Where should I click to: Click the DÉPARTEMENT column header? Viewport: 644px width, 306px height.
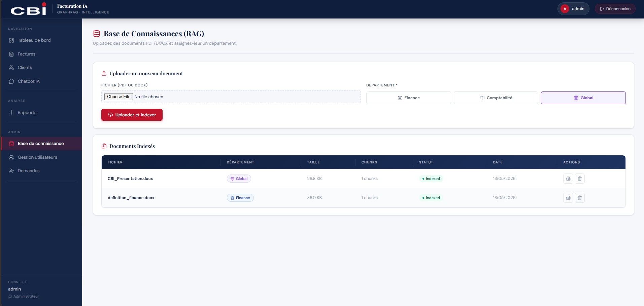240,162
